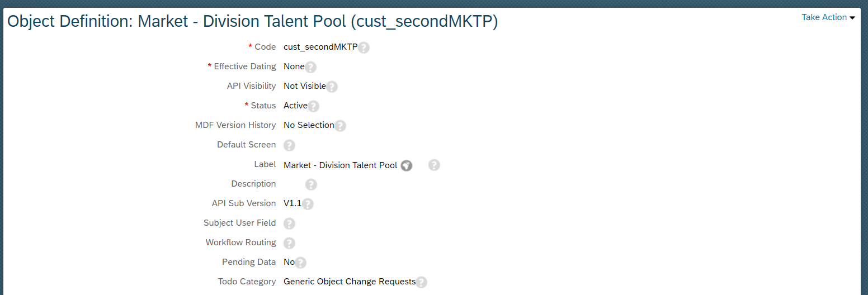Click help icon for Workflow Routing

[x=289, y=243]
